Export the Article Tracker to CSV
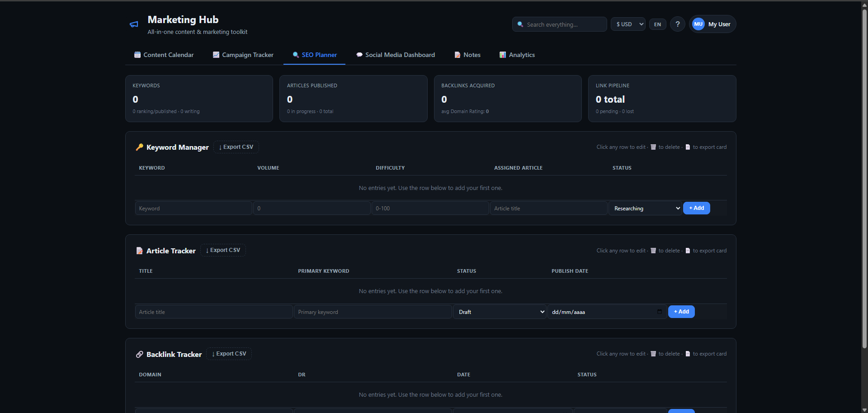The height and width of the screenshot is (413, 868). click(x=223, y=250)
